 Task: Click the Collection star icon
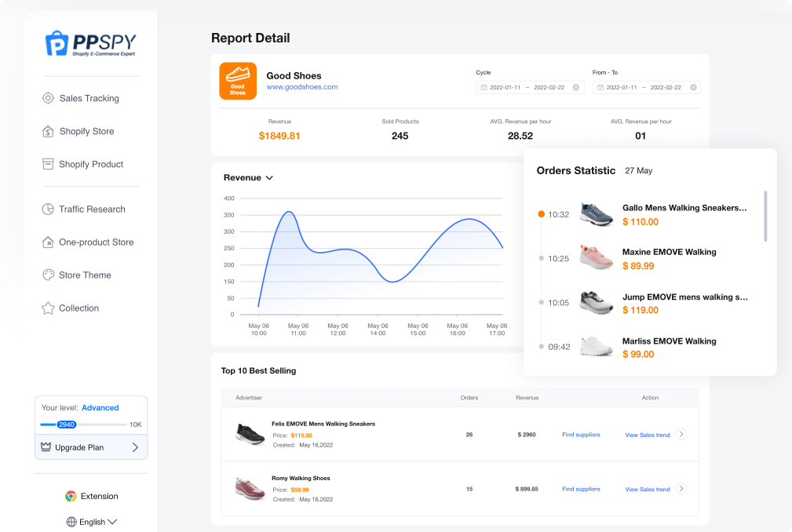(x=48, y=308)
